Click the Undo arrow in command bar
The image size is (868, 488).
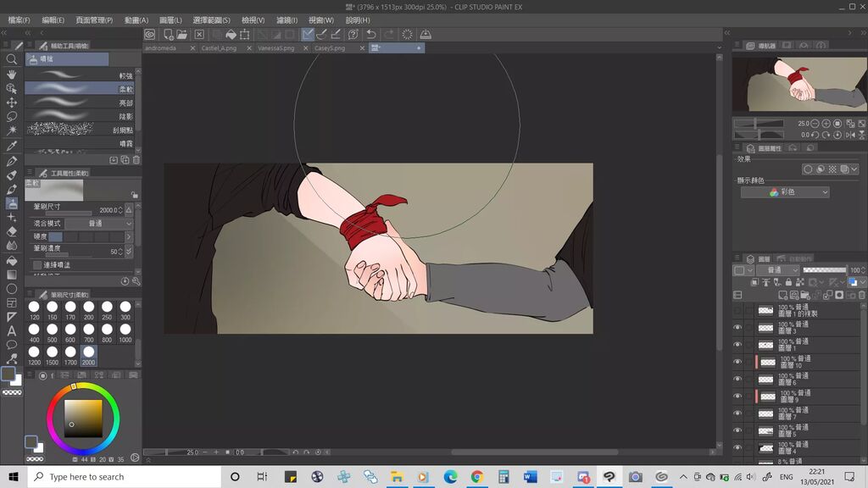371,34
